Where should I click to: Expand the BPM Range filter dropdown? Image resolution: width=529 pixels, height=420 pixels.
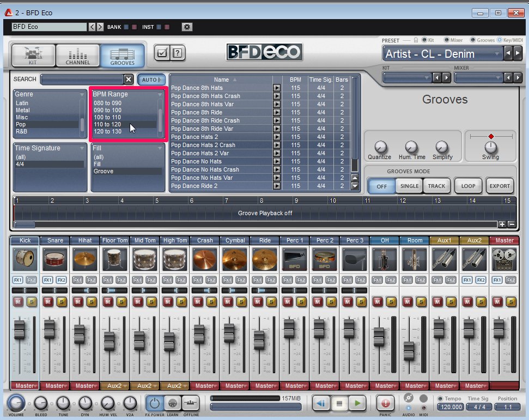(160, 94)
